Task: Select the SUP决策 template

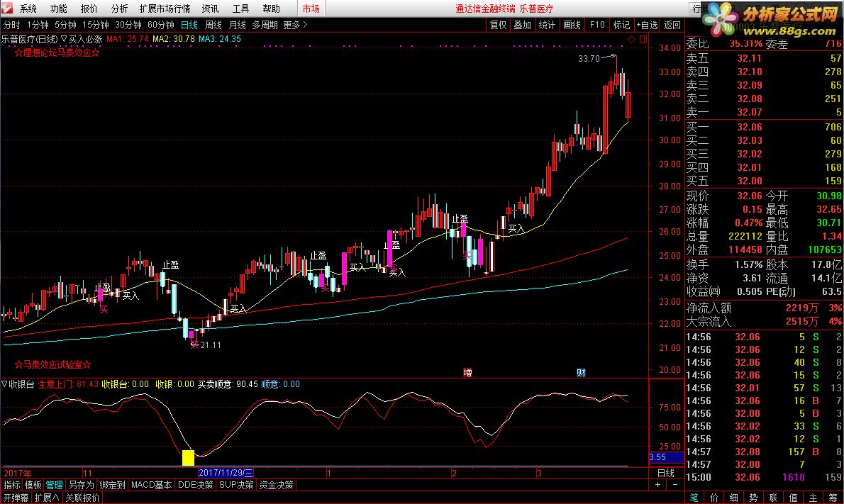Action: (236, 485)
